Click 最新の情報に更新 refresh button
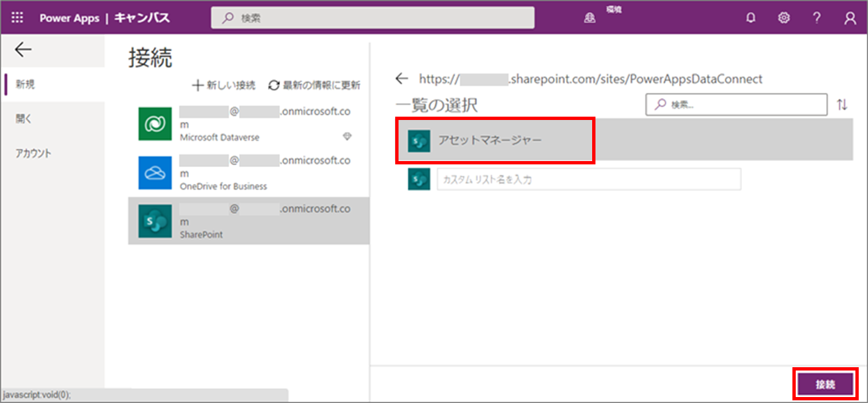 (x=314, y=85)
